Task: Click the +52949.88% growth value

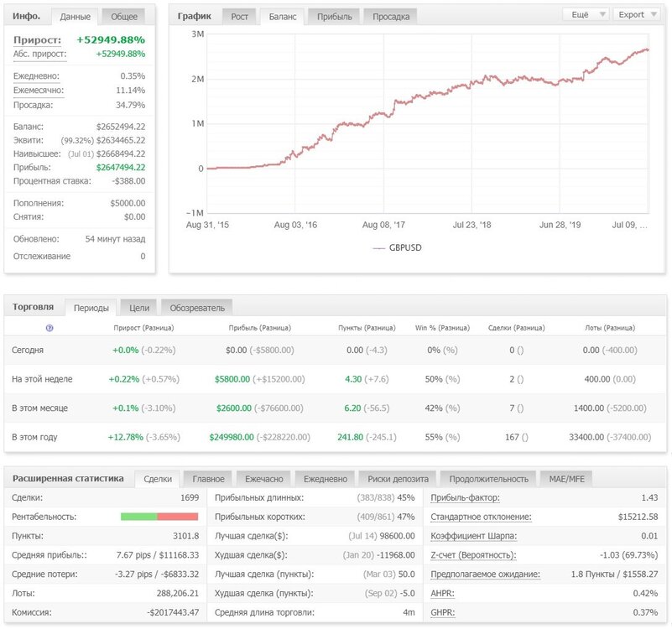Action: point(111,40)
